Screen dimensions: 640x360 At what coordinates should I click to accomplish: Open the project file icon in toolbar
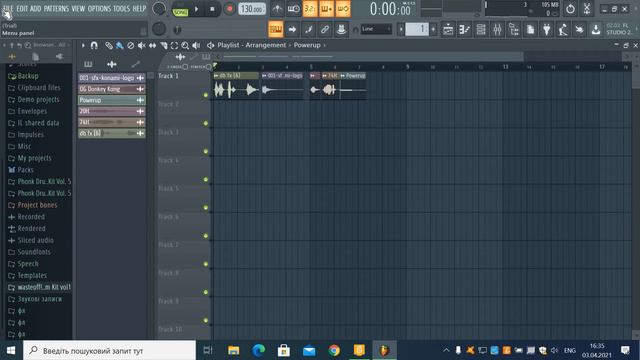pos(530,29)
